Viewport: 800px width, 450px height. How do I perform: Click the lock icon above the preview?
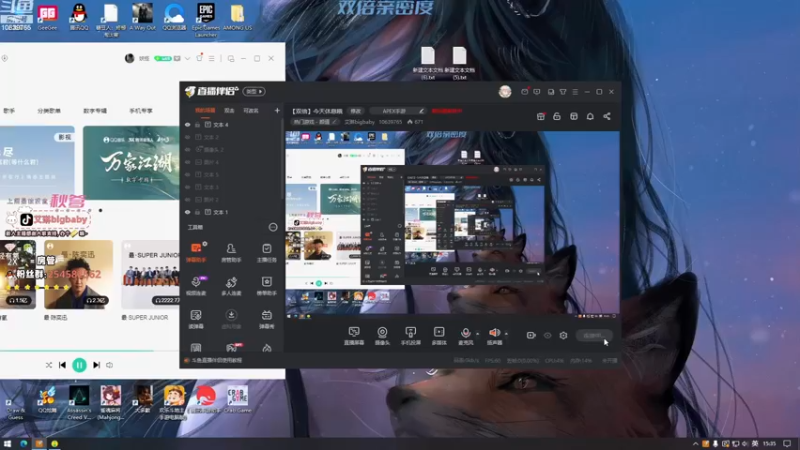pos(557,116)
